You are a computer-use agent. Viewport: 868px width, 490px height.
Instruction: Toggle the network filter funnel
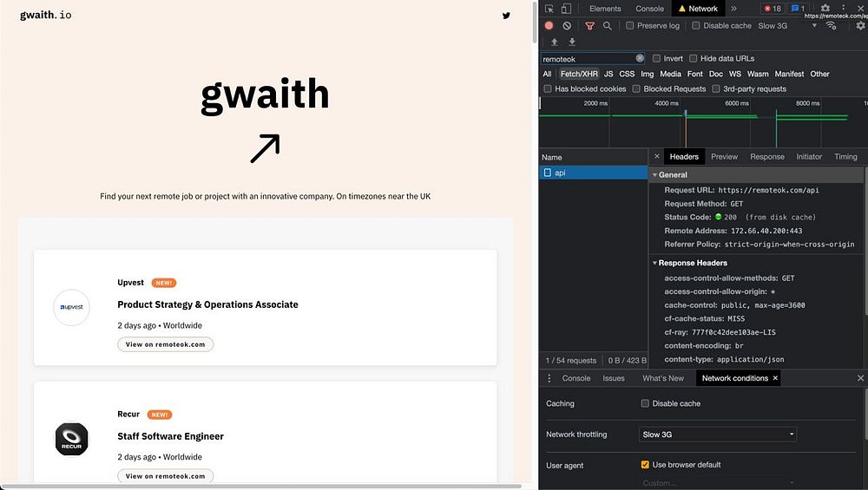(x=589, y=26)
